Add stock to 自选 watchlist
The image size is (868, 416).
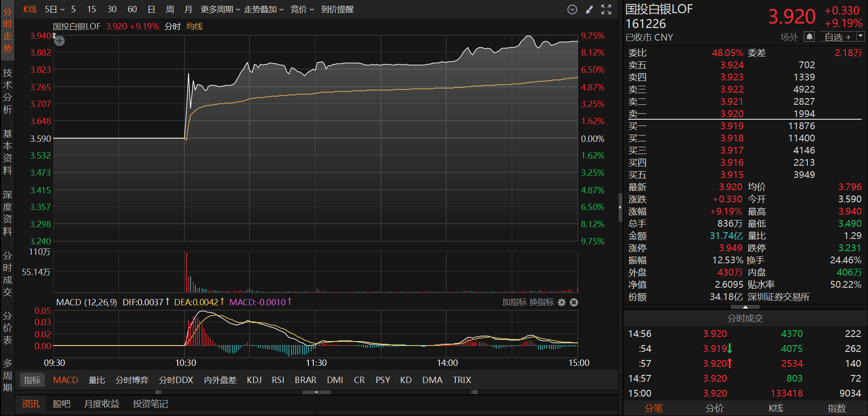(838, 37)
